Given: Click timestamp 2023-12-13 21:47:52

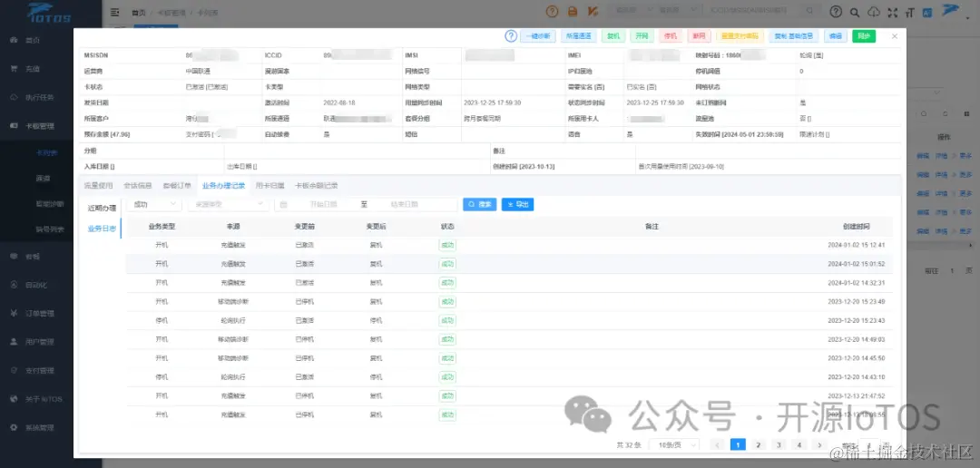Looking at the screenshot, I should pyautogui.click(x=857, y=396).
